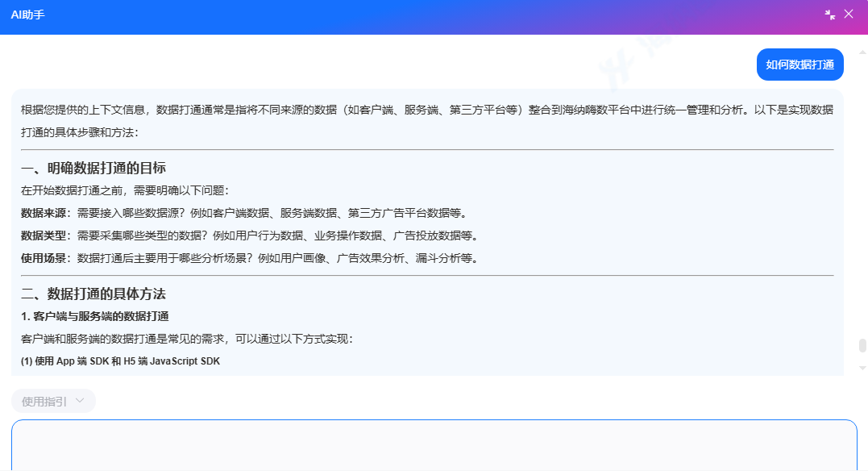Click the line 打通的具体步骤和方法
The image size is (868, 471).
80,132
